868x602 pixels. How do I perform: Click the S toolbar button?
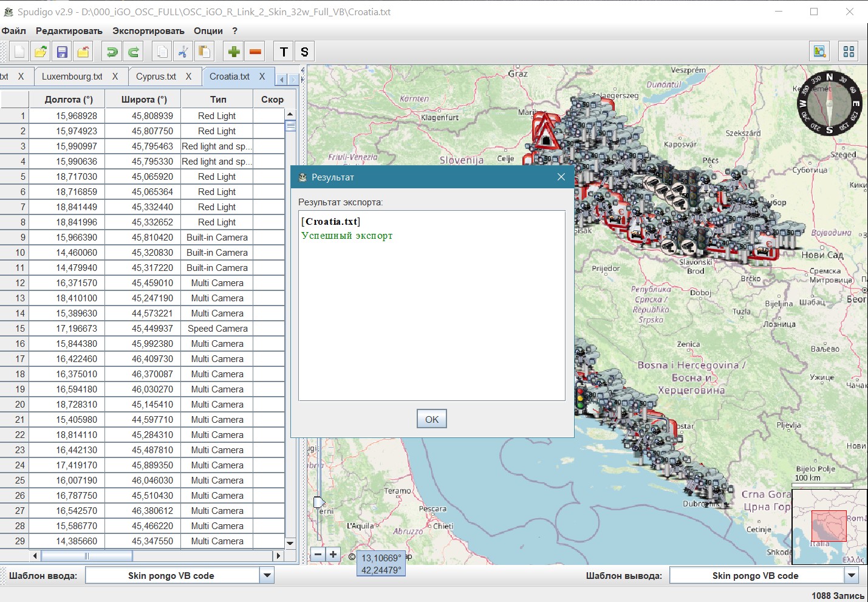[304, 52]
